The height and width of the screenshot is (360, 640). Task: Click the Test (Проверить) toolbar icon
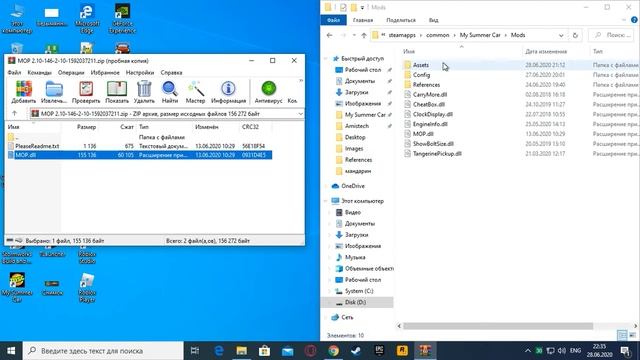86,92
